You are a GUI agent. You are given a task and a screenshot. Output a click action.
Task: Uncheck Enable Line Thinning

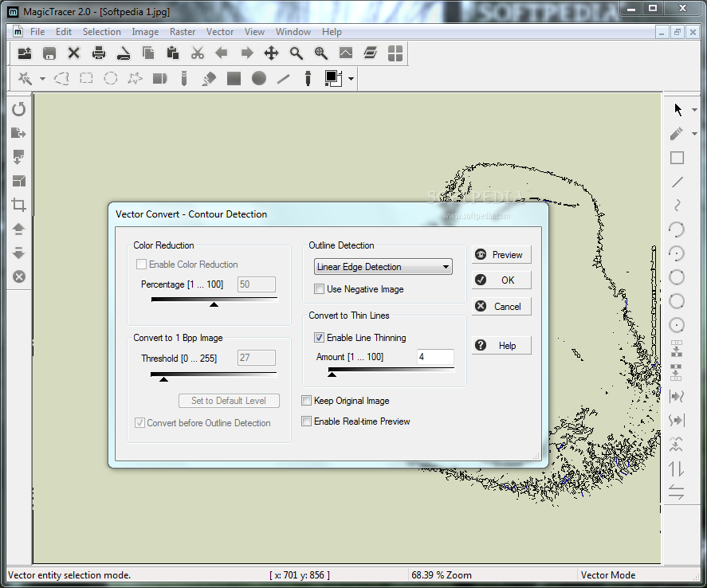(x=319, y=338)
